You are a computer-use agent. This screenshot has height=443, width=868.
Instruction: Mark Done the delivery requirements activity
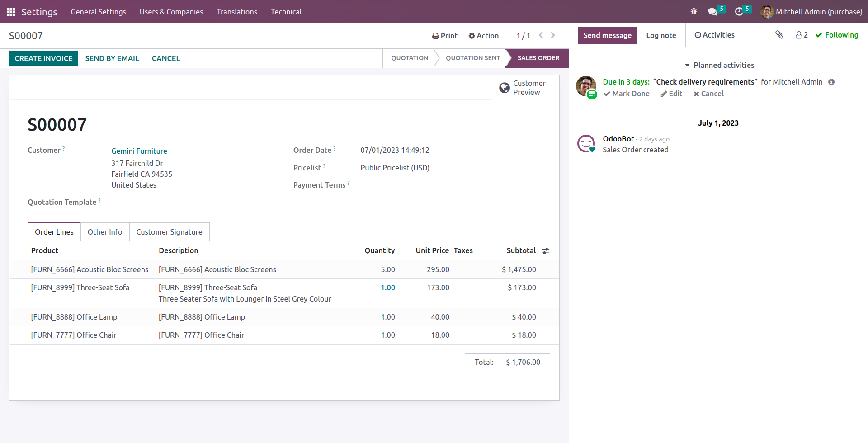tap(627, 94)
